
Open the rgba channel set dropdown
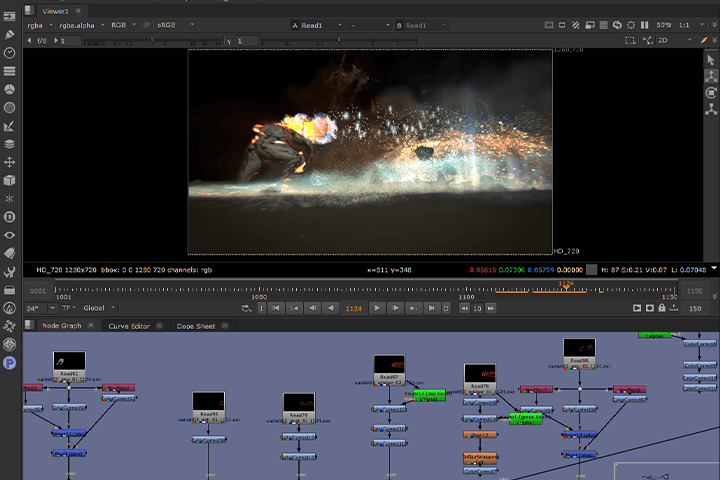pos(39,25)
